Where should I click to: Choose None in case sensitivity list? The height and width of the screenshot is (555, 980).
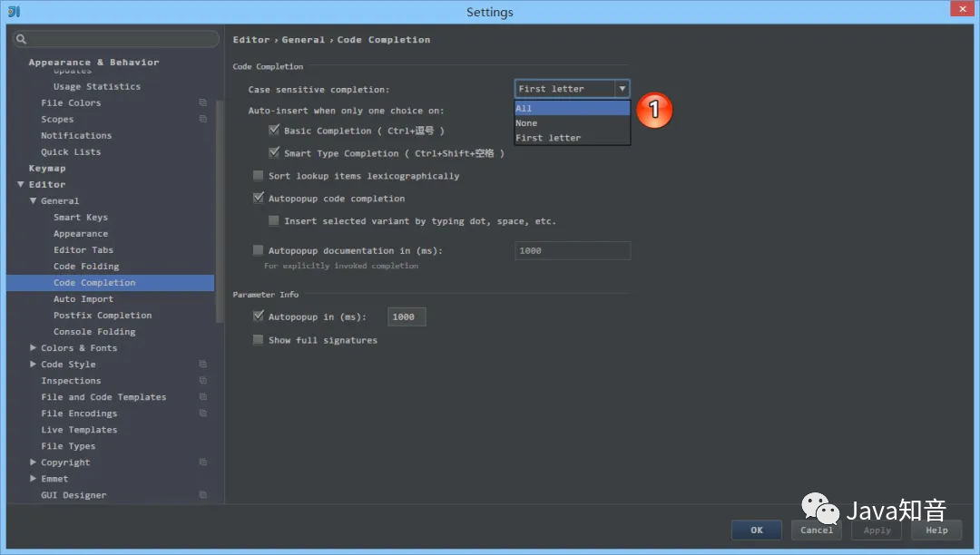tap(572, 123)
